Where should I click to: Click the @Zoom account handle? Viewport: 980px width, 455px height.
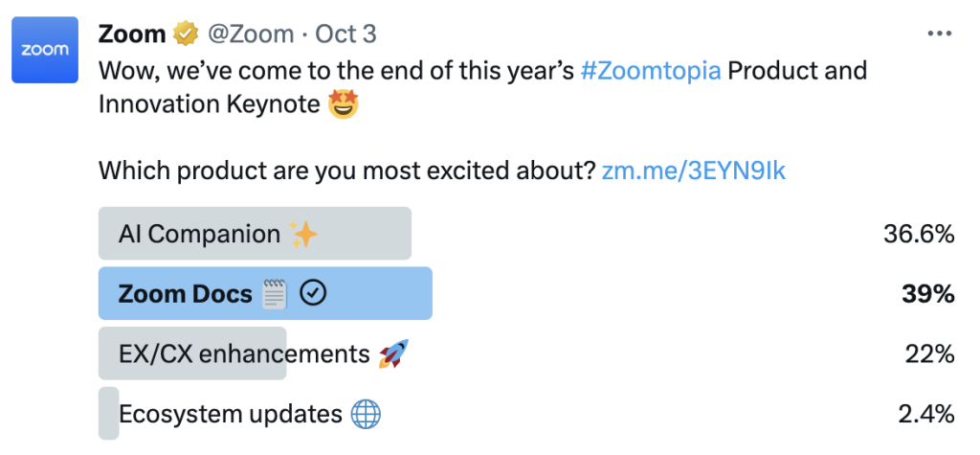tap(250, 34)
